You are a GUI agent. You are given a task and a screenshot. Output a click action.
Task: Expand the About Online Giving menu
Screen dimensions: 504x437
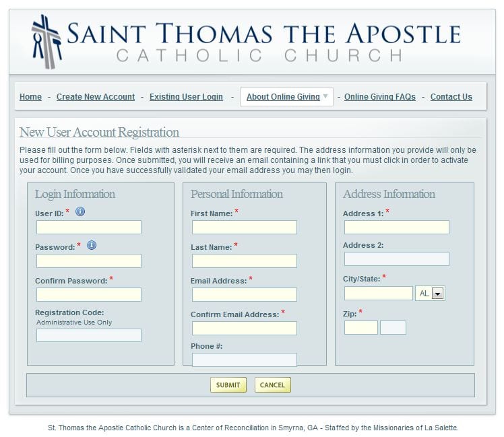point(287,97)
